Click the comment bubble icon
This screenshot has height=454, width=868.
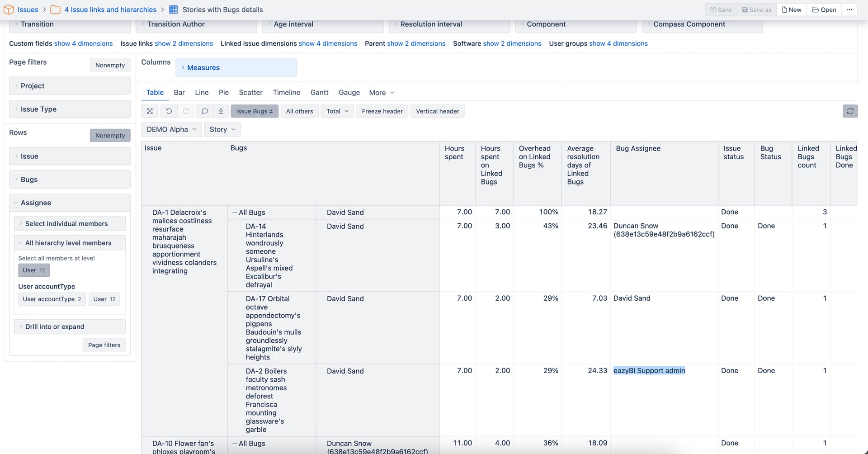coord(205,111)
